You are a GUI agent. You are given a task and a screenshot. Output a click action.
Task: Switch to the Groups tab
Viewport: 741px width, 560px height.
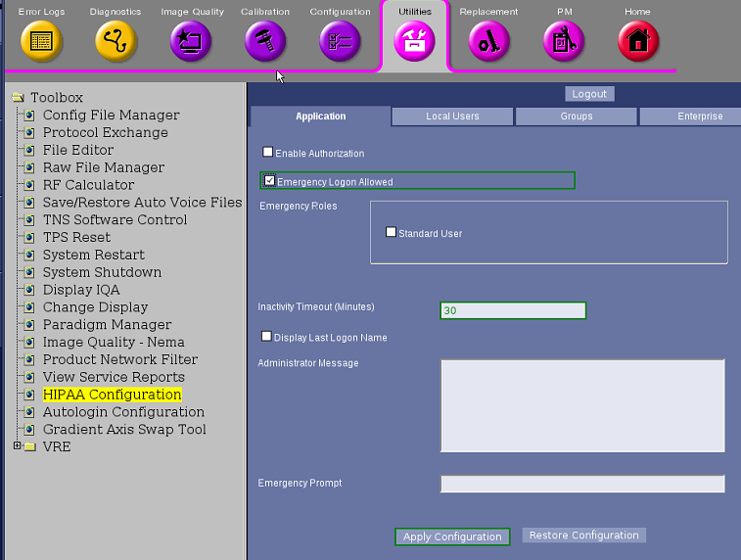click(x=577, y=117)
